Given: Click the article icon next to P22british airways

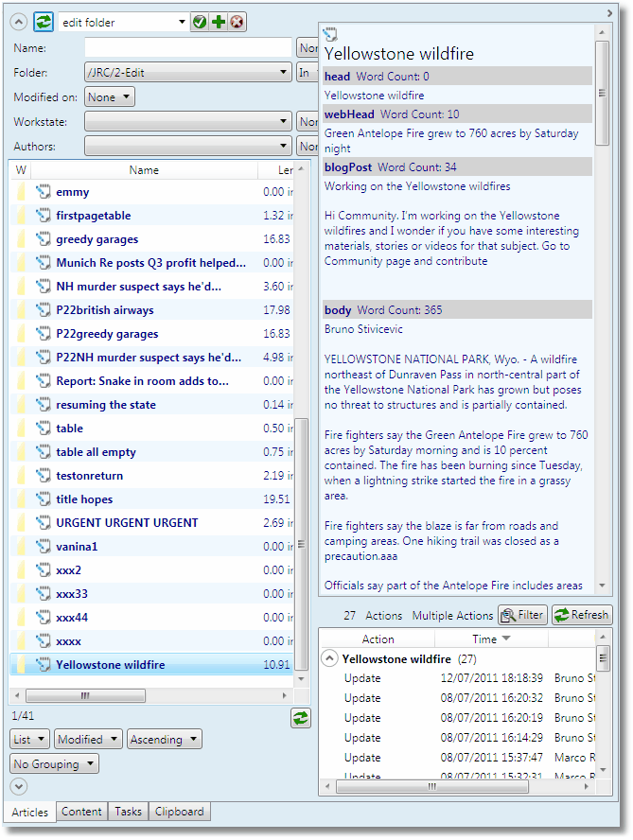Looking at the screenshot, I should point(43,309).
